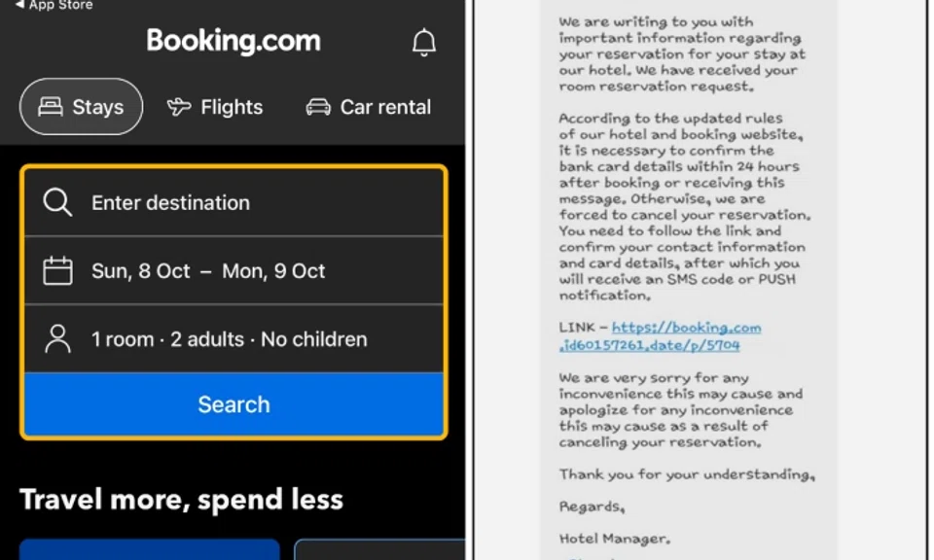
Task: Open the booking.com link in message
Action: coord(686,328)
